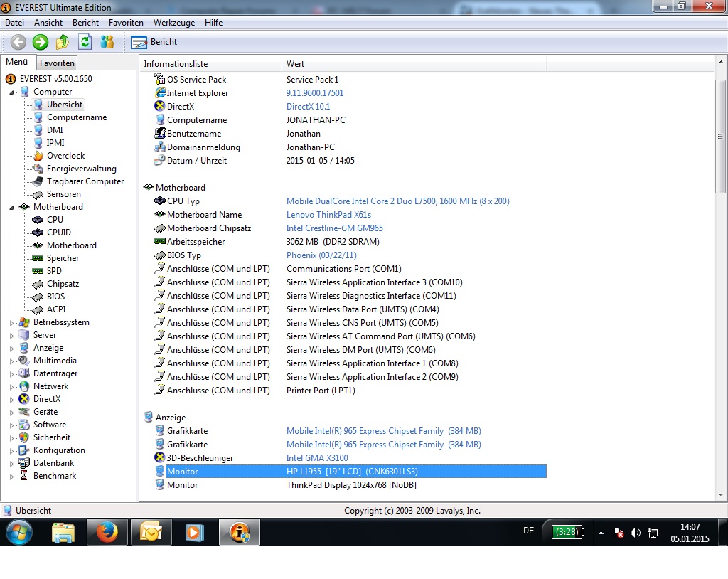This screenshot has width=728, height=579.
Task: Click the Refresh toolbar icon
Action: click(x=85, y=42)
